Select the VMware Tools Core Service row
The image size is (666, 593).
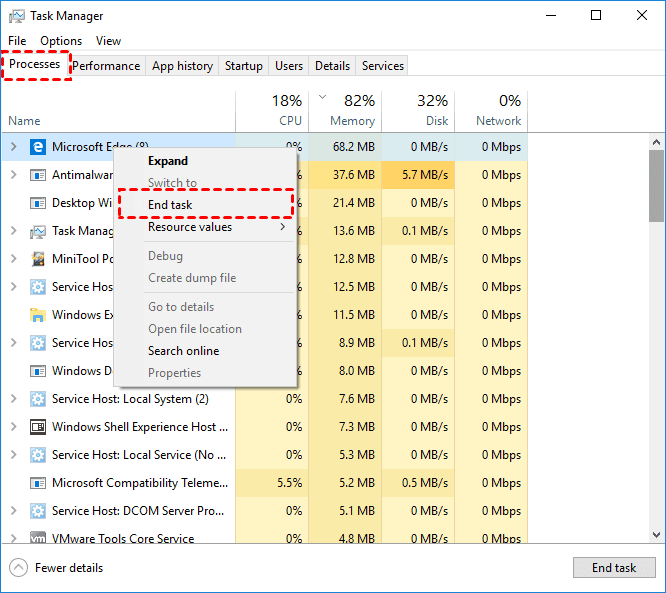(265, 536)
